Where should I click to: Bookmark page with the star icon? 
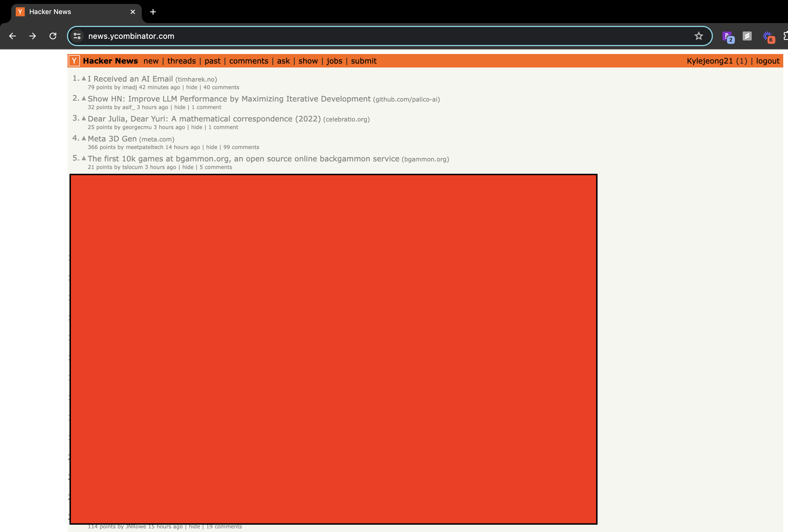[x=699, y=36]
